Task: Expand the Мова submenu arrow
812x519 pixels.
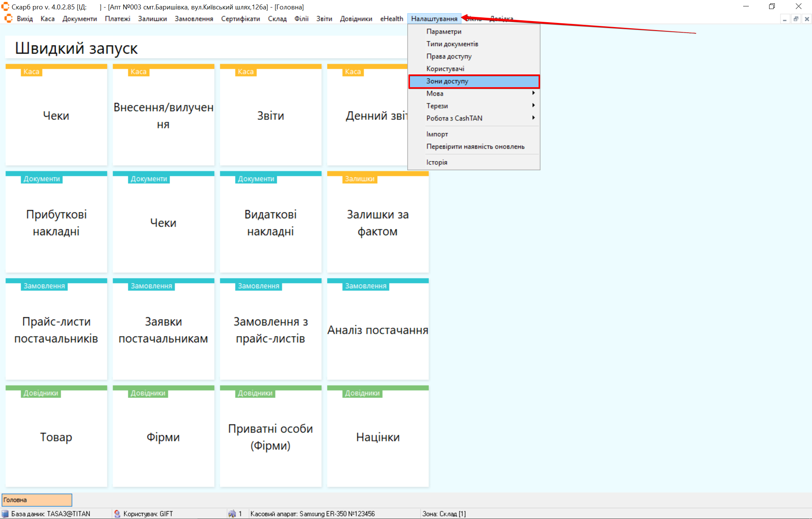Action: (x=533, y=93)
